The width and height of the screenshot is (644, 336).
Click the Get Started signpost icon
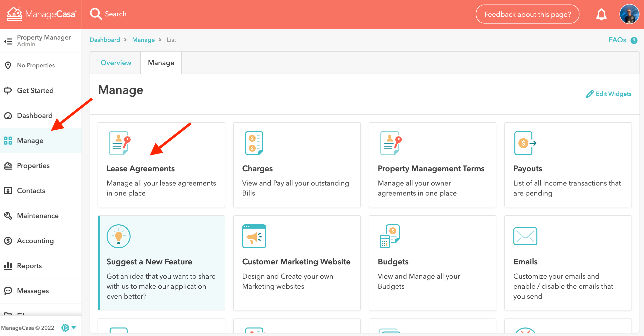(8, 90)
